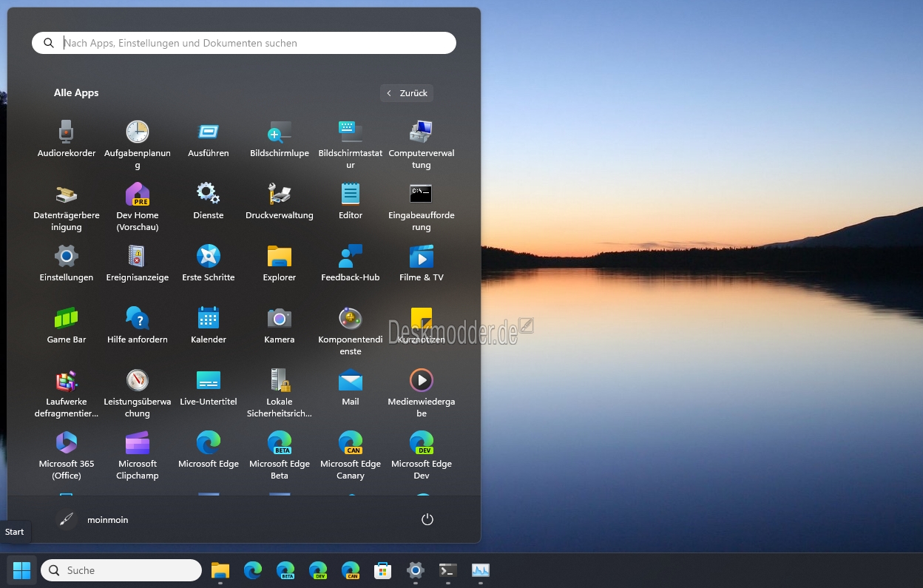Focus the Start menu search field
Viewport: 923px width, 588px height.
point(244,43)
